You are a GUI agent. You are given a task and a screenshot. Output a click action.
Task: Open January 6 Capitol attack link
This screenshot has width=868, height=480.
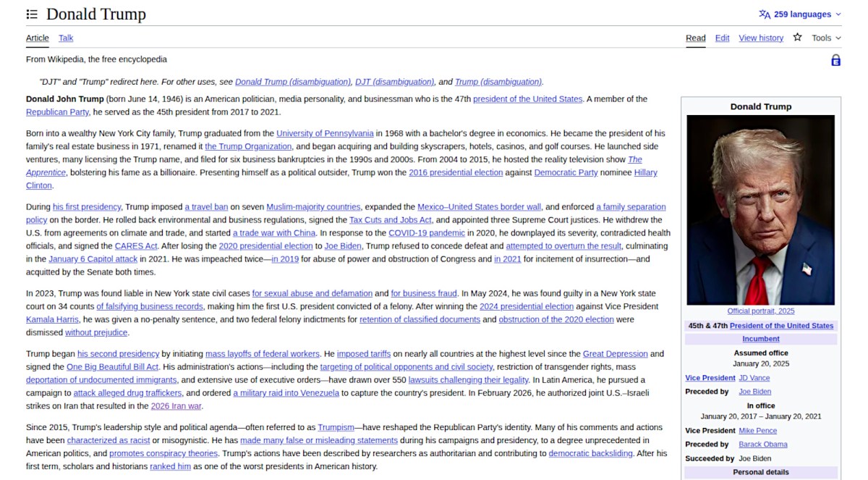(x=93, y=259)
